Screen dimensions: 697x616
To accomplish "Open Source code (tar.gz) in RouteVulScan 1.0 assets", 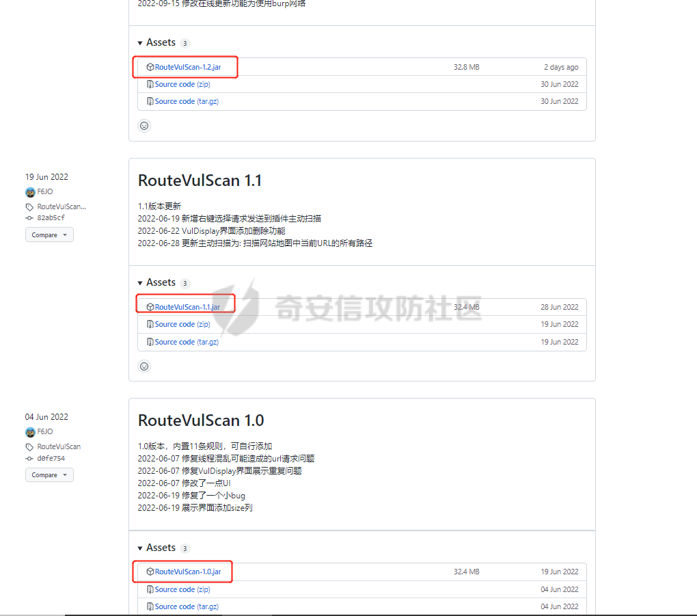I will click(x=187, y=606).
